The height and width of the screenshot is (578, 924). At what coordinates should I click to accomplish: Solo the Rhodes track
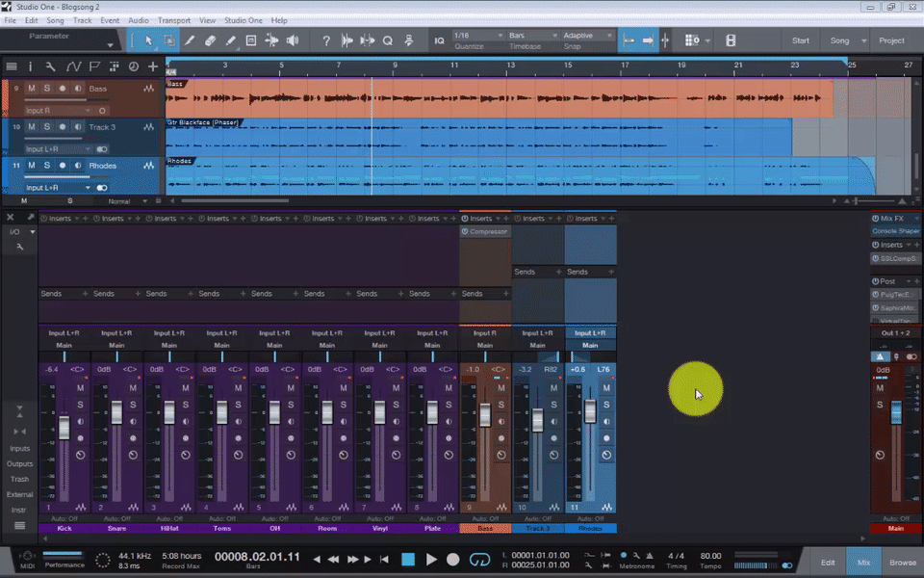(47, 166)
